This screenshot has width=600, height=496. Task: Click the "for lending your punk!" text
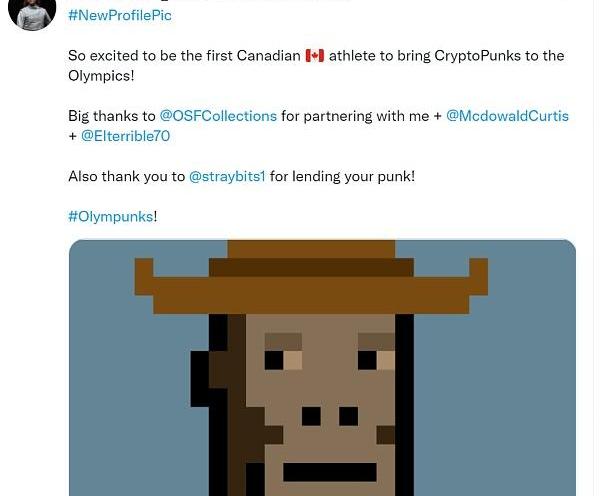(x=342, y=176)
